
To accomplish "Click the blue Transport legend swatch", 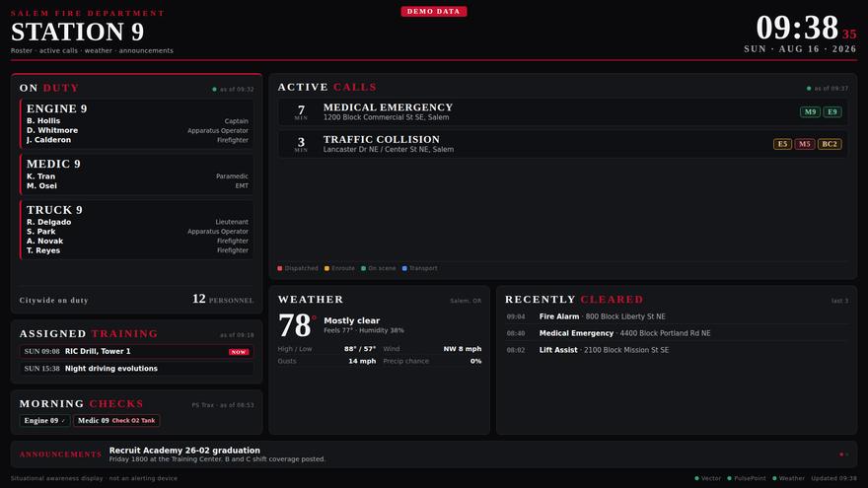I will pyautogui.click(x=404, y=268).
